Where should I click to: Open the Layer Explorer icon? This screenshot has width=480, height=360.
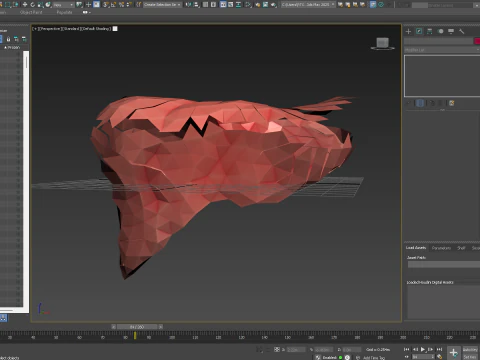click(213, 5)
